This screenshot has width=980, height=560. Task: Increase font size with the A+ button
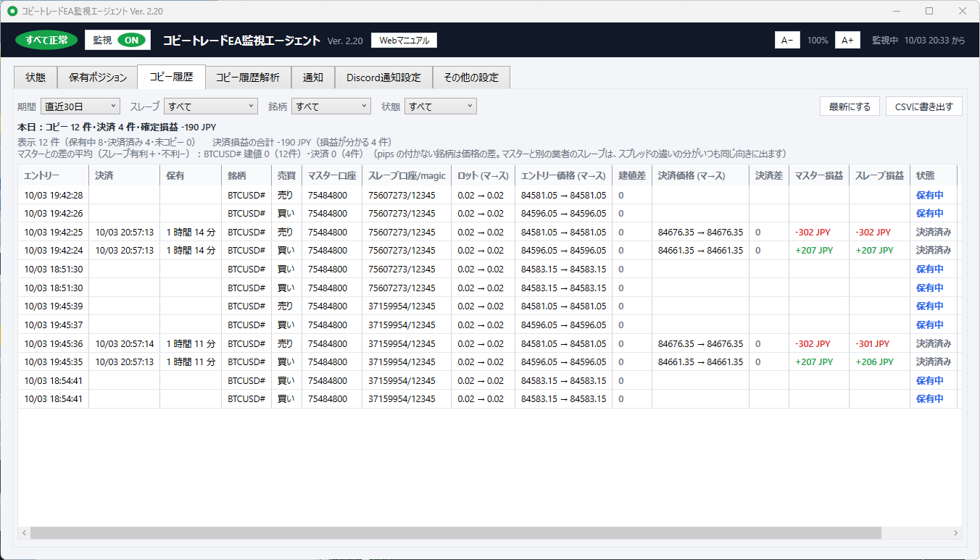pyautogui.click(x=847, y=41)
